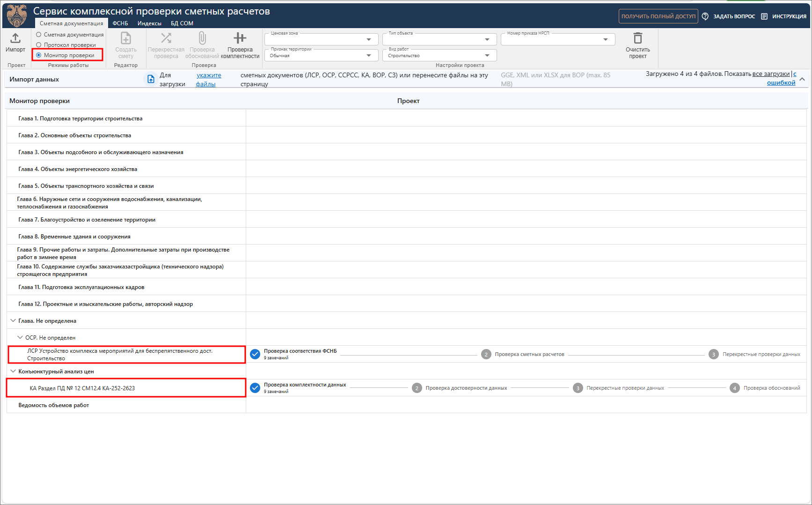
Task: Click the file upload icon in Импорт данных
Action: point(151,79)
